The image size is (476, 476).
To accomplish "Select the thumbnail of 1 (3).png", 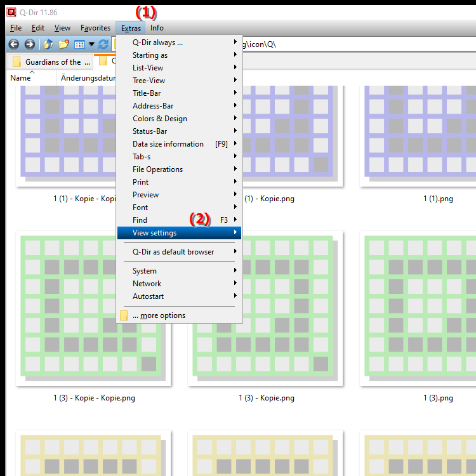I will (x=418, y=308).
